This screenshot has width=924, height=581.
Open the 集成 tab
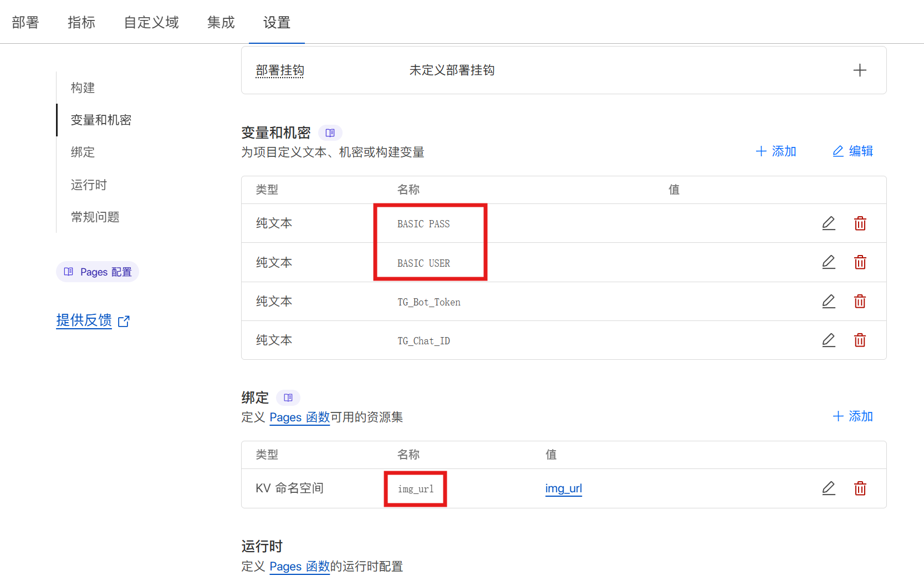[220, 23]
